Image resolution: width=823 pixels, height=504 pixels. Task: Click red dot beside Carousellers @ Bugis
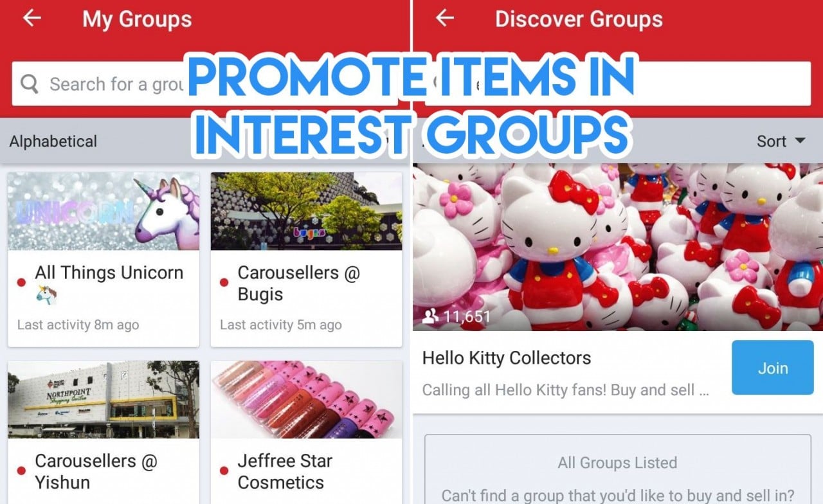coord(224,282)
